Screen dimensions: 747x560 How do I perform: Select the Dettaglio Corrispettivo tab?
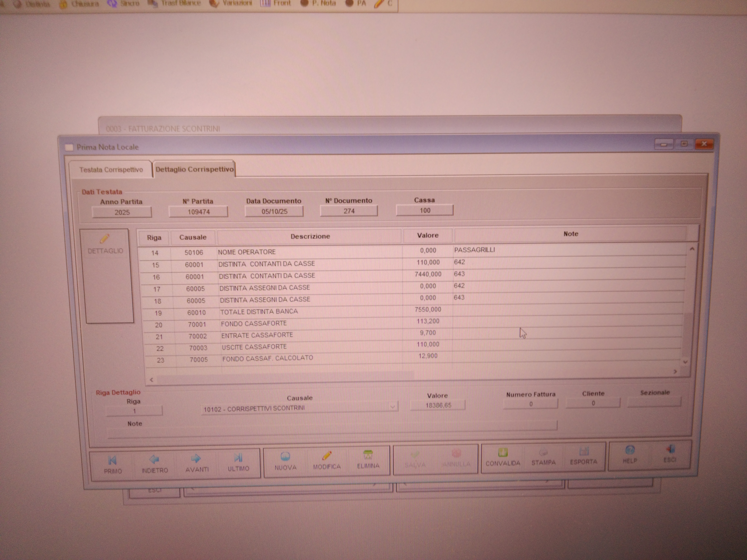(195, 170)
